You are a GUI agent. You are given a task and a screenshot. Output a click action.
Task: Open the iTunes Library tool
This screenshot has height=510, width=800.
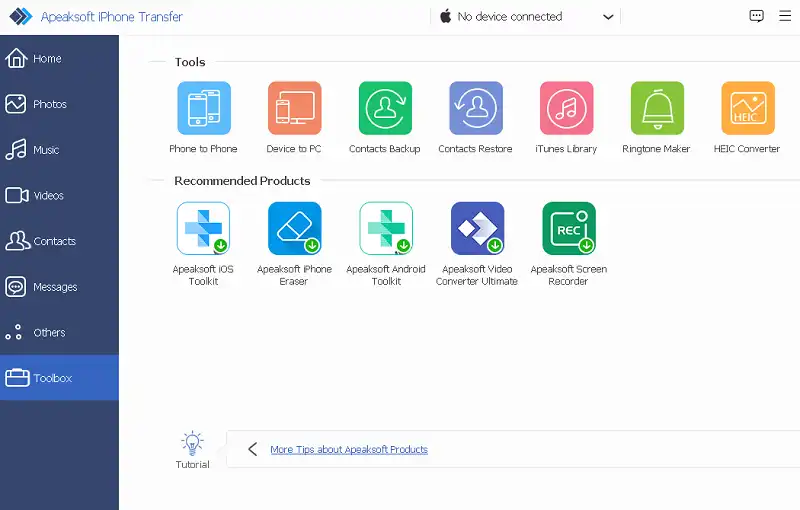coord(566,109)
